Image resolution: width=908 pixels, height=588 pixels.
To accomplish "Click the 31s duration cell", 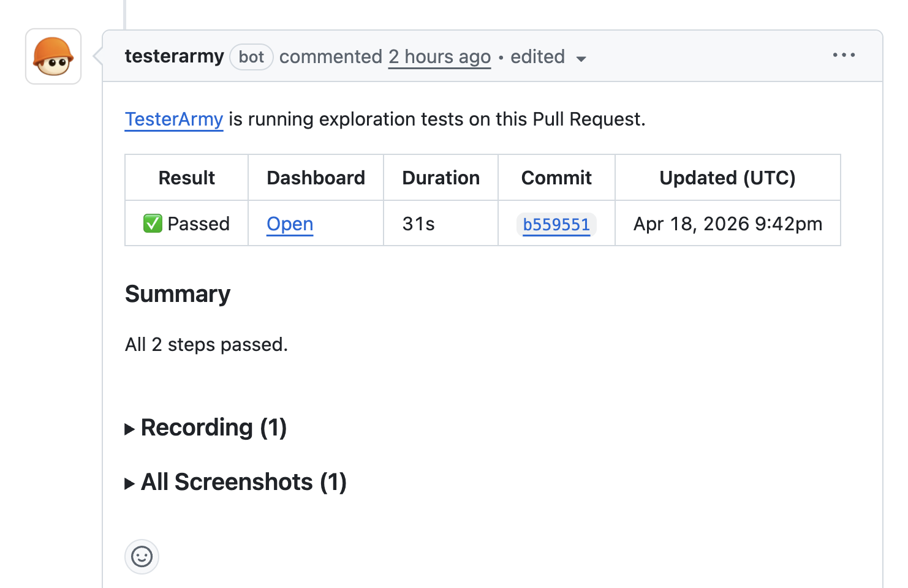I will (418, 224).
